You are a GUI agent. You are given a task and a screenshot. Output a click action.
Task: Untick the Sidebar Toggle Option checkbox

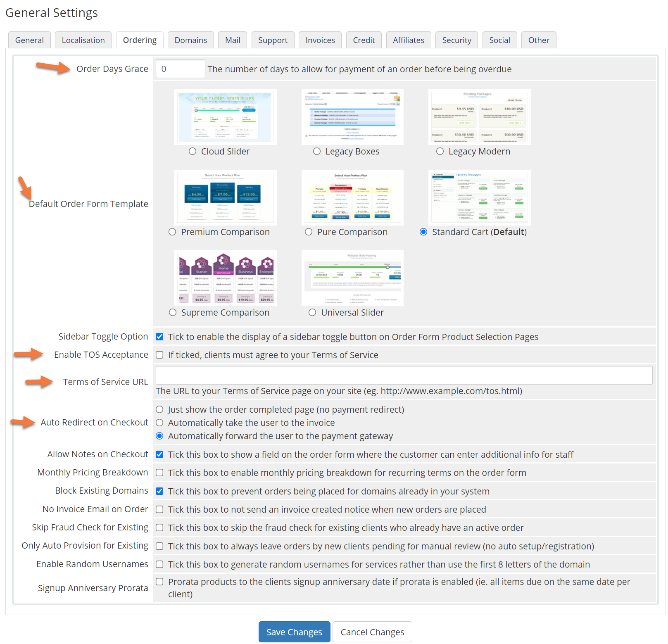pos(159,337)
